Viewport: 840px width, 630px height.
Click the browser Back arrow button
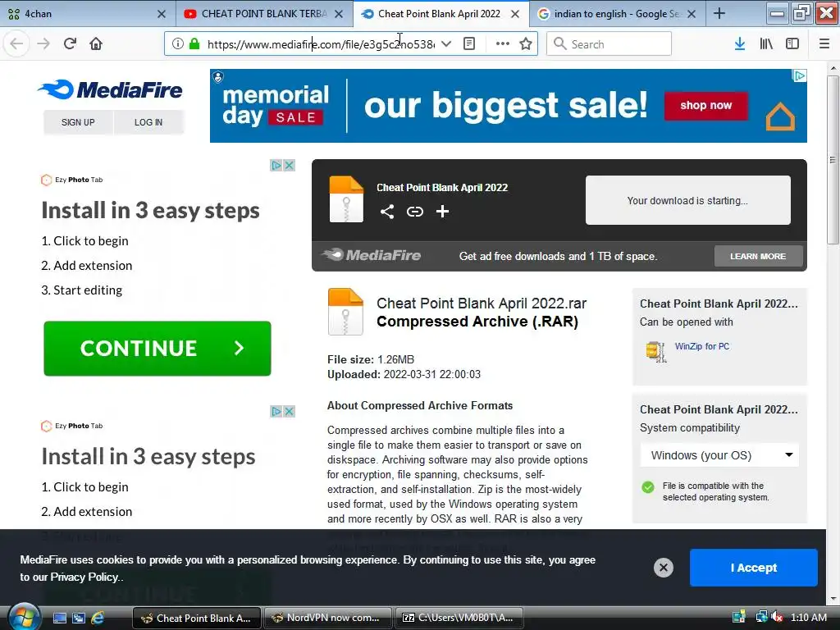coord(16,43)
